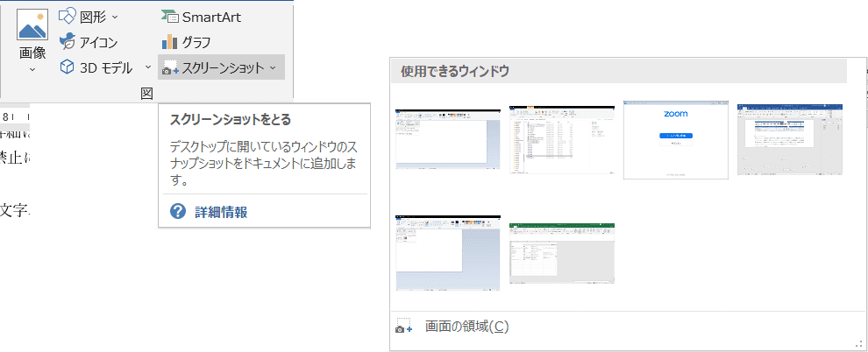Expand the 図形 dropdown chevron
The image size is (868, 352).
(116, 17)
